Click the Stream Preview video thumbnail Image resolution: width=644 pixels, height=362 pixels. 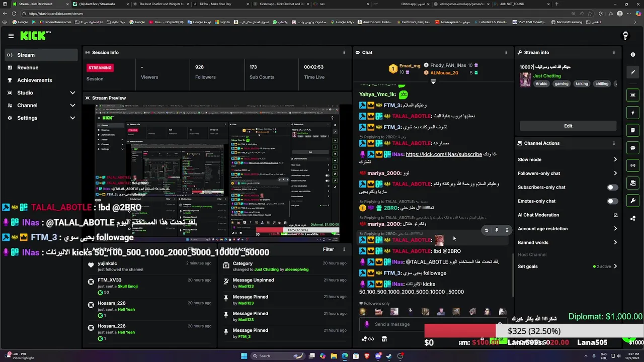[x=217, y=173]
